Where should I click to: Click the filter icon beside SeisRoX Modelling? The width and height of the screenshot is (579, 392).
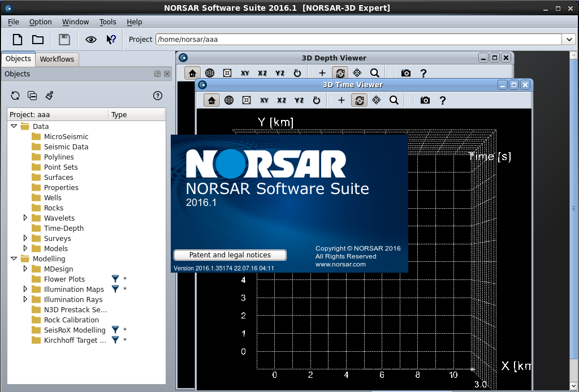click(115, 330)
